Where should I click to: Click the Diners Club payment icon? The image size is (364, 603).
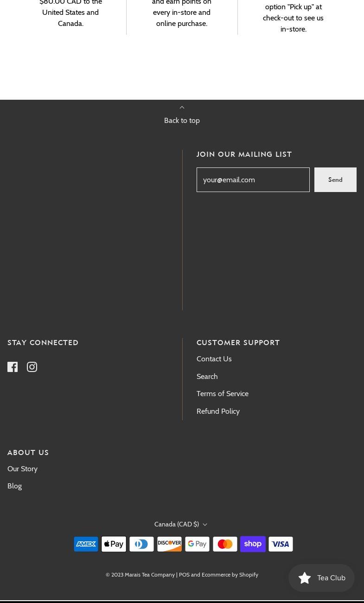(141, 544)
